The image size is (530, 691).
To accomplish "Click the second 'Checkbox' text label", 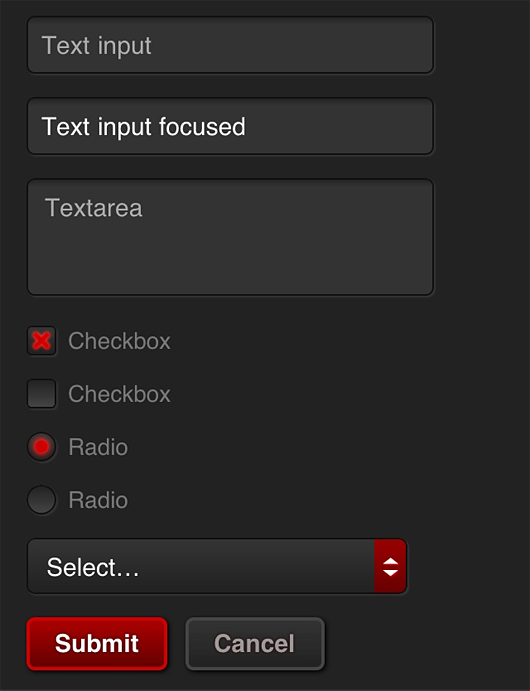I will click(119, 394).
